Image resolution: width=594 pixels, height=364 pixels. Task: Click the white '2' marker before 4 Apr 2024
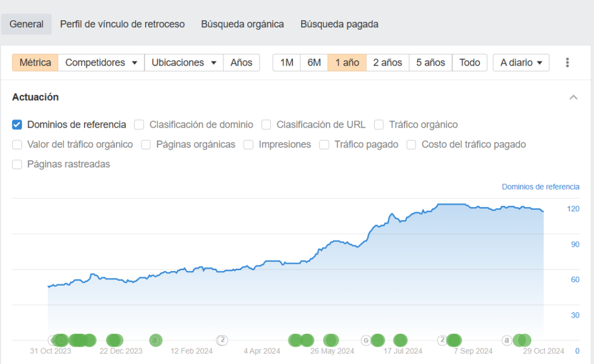tap(222, 340)
